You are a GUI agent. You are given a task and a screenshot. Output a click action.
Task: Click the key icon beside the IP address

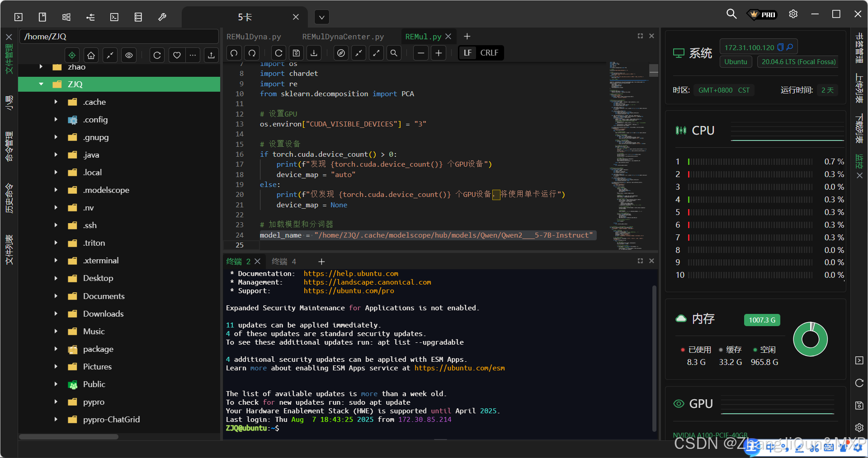(790, 47)
